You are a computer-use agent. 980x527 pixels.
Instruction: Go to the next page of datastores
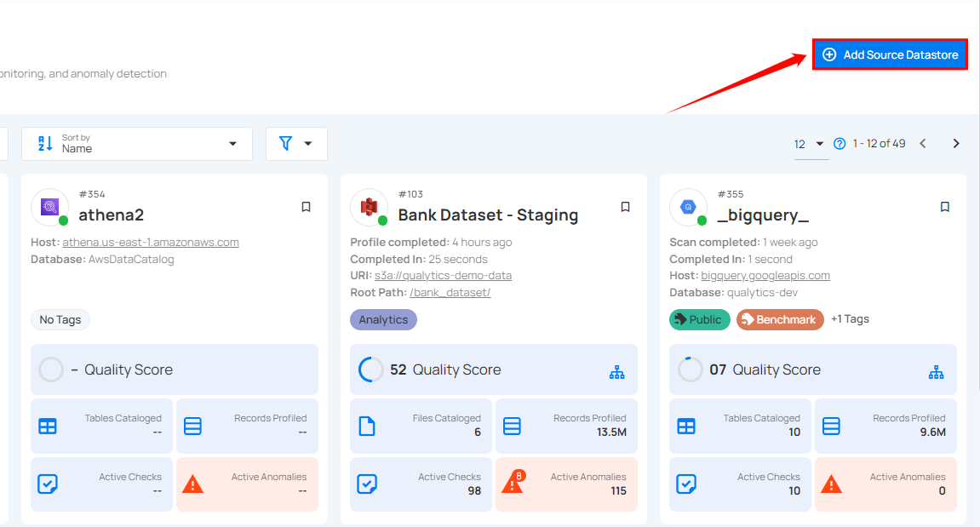[x=956, y=143]
